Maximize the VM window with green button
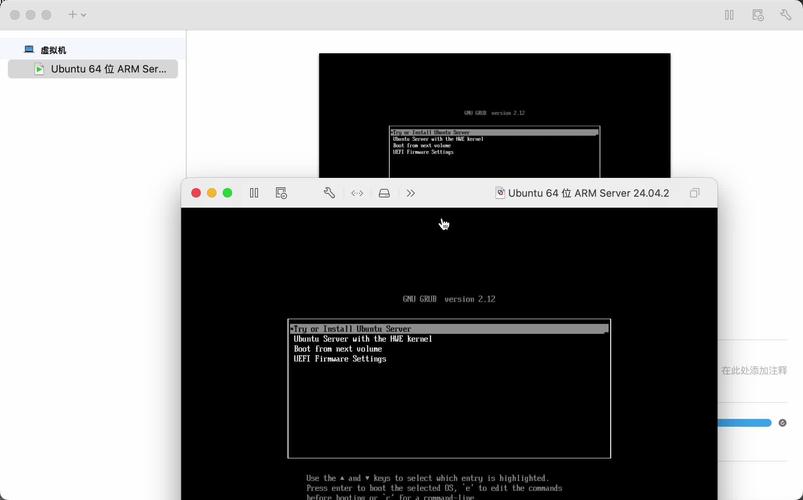Viewport: 803px width, 500px height. [227, 193]
